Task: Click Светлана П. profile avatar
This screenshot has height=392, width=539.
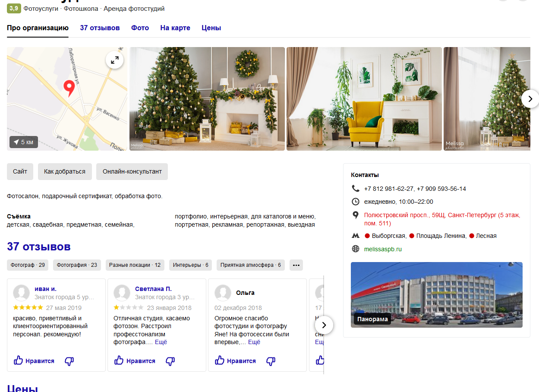Action: [x=122, y=293]
